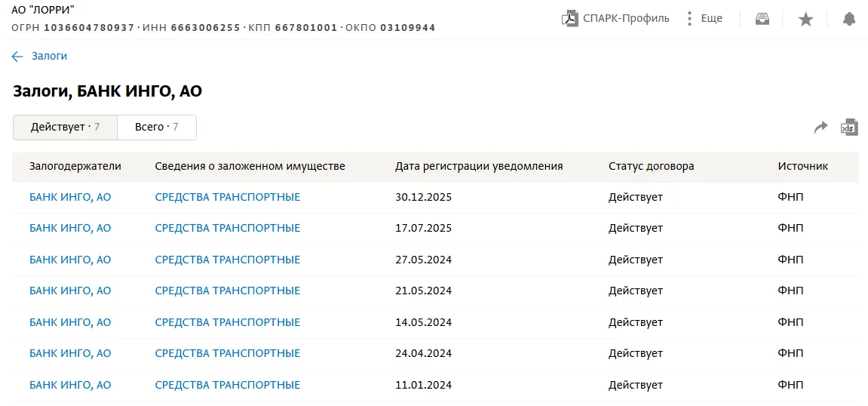The image size is (868, 406).
Task: Add company to favorites with star icon
Action: 805,20
